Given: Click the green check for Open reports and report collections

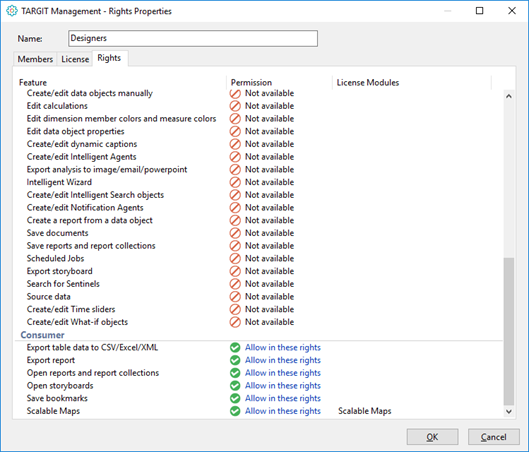Looking at the screenshot, I should coord(235,373).
